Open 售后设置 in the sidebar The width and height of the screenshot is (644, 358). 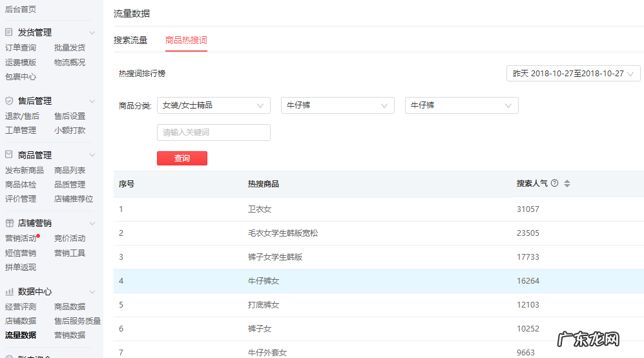click(70, 116)
